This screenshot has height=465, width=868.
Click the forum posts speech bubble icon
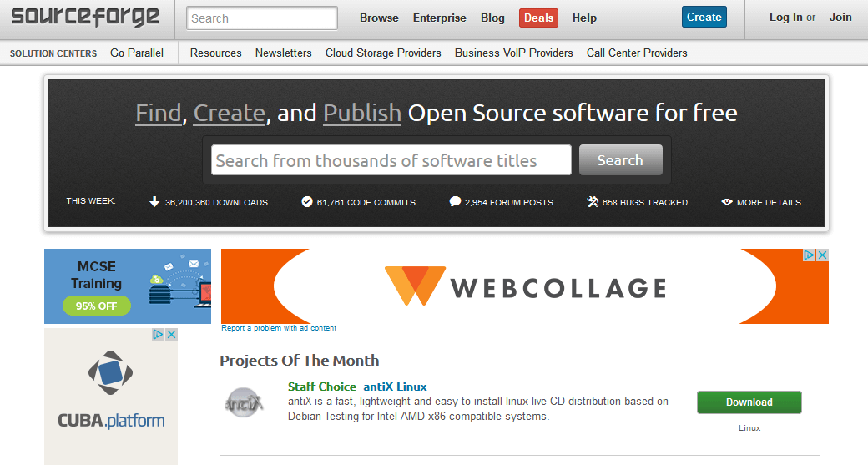(455, 201)
